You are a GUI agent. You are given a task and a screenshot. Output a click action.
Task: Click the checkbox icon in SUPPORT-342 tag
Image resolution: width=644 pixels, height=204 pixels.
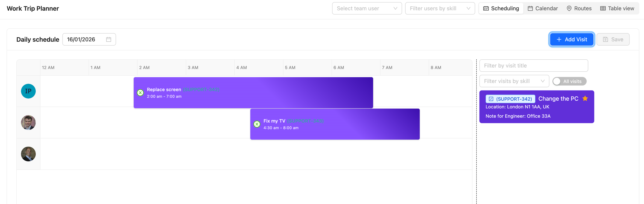[491, 99]
